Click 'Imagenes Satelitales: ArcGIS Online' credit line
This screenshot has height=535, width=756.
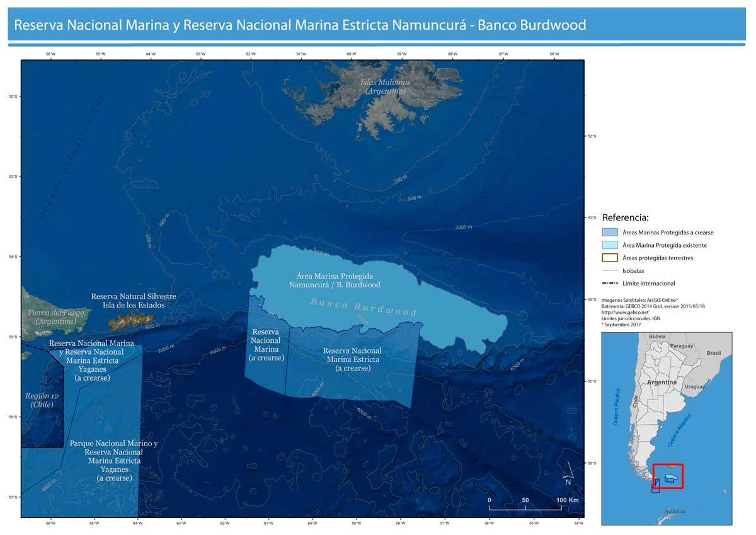pyautogui.click(x=639, y=300)
